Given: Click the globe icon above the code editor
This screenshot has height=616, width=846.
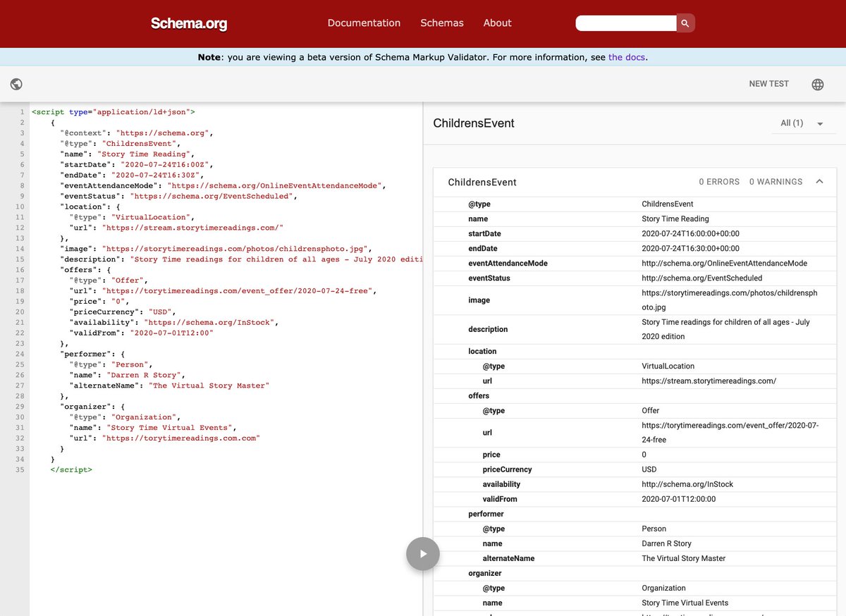Looking at the screenshot, I should [16, 84].
